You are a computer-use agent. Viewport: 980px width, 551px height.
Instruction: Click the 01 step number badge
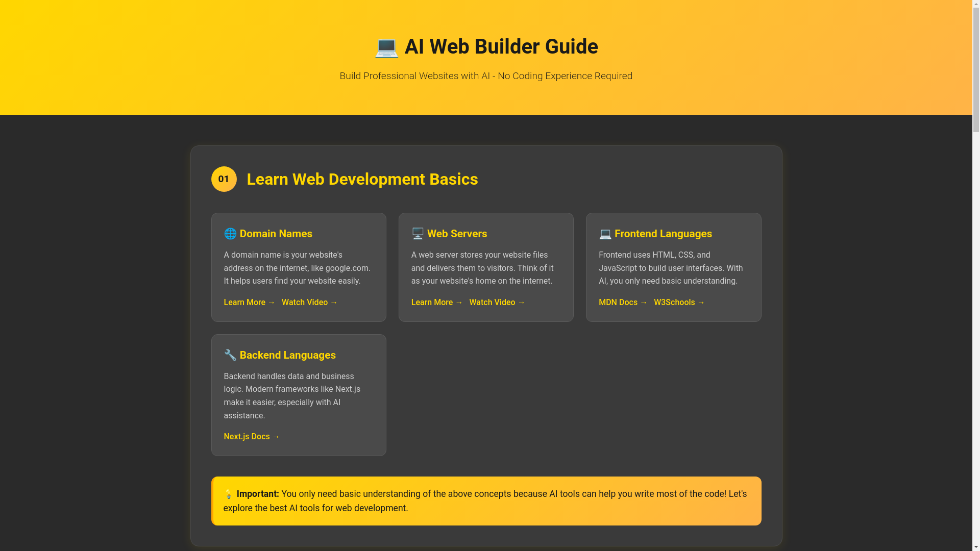point(224,179)
